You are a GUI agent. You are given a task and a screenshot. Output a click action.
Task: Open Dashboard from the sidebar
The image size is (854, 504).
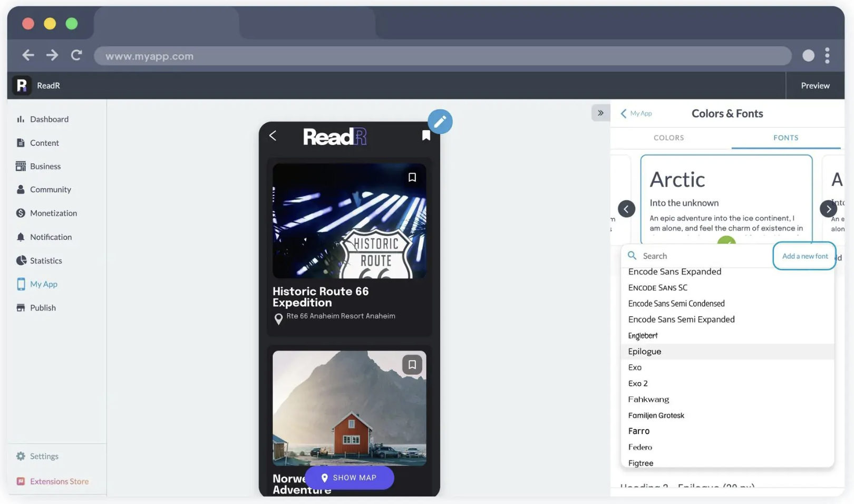[49, 119]
